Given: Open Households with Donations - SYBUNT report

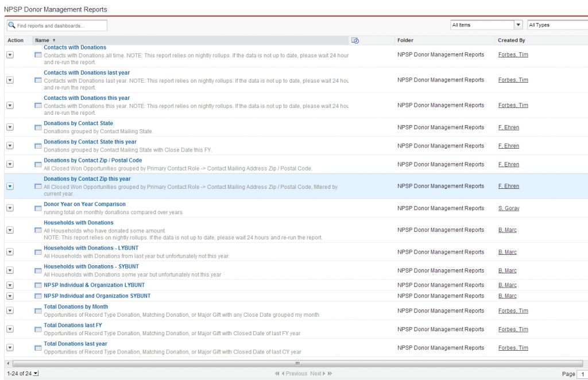Looking at the screenshot, I should tap(91, 266).
